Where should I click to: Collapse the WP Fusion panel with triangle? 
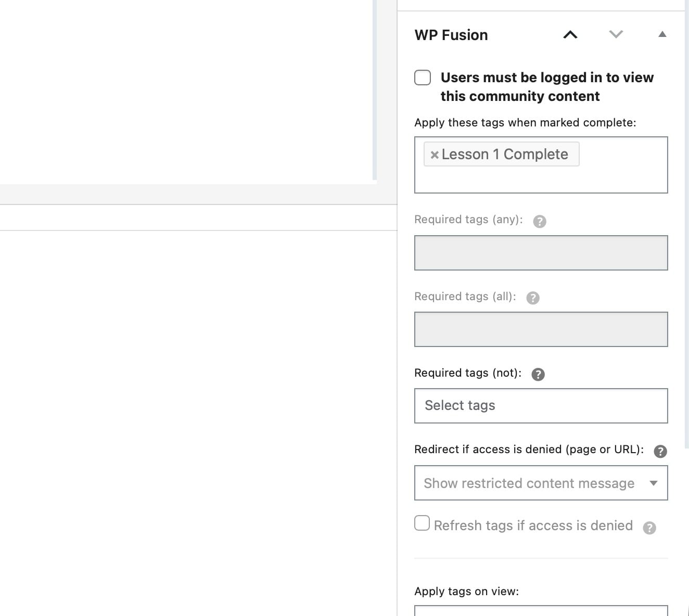[662, 34]
